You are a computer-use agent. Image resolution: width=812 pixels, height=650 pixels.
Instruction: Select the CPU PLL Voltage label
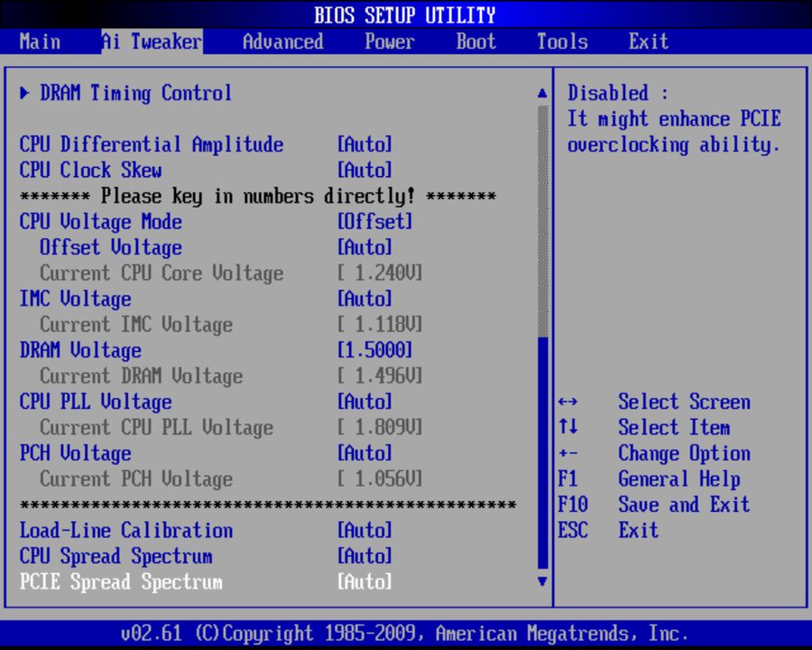pyautogui.click(x=96, y=403)
